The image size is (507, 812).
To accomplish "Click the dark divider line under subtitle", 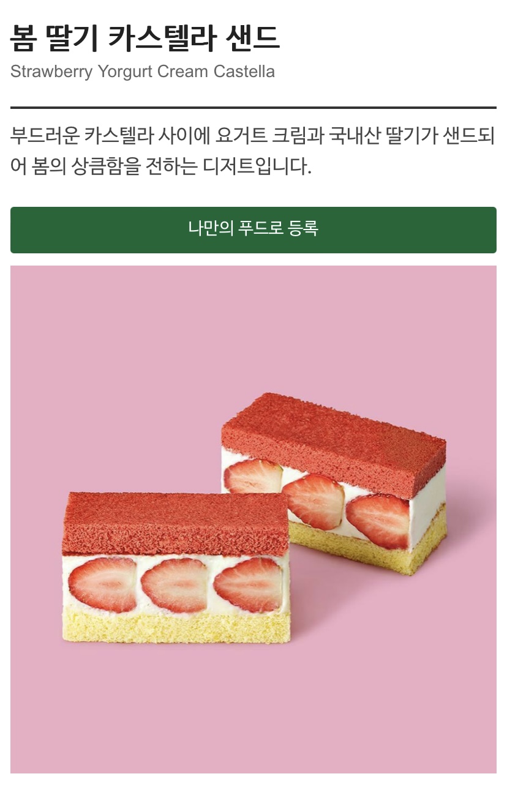I will pos(254,108).
